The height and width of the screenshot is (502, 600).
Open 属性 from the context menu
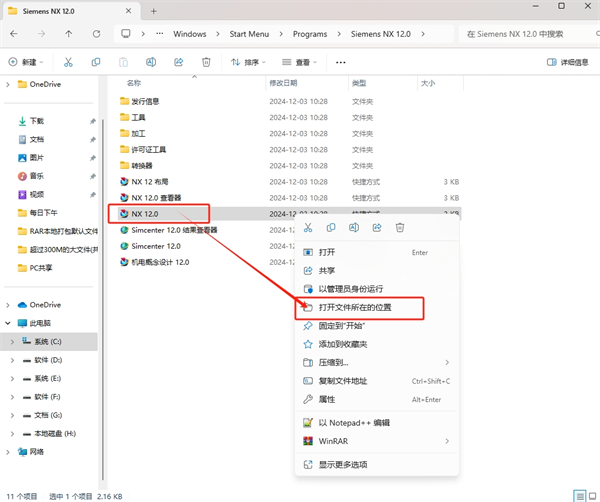click(x=327, y=398)
